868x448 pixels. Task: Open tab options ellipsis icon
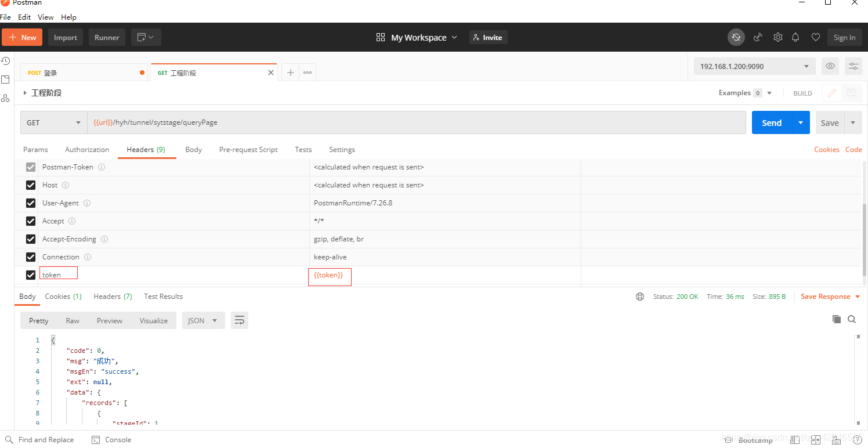[308, 73]
